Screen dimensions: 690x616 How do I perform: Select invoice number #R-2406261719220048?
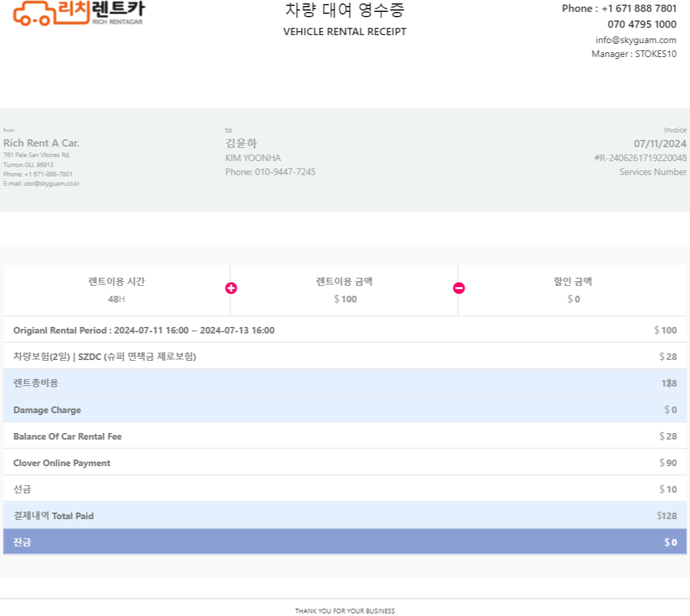(640, 158)
